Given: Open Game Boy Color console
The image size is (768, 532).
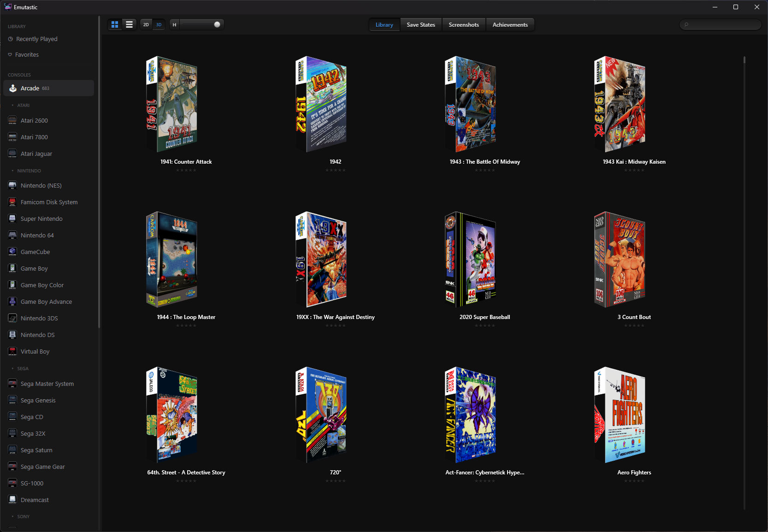Looking at the screenshot, I should click(x=49, y=285).
